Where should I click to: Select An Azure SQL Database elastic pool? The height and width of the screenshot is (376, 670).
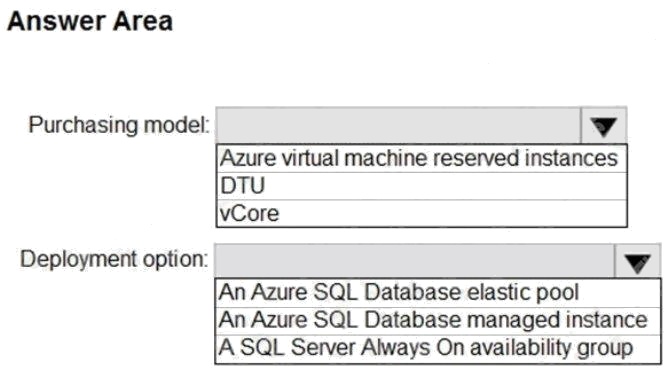[x=438, y=293]
